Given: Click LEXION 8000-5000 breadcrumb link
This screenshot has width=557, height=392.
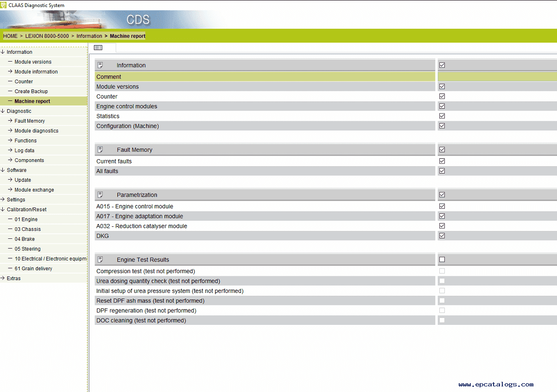Looking at the screenshot, I should coord(47,36).
